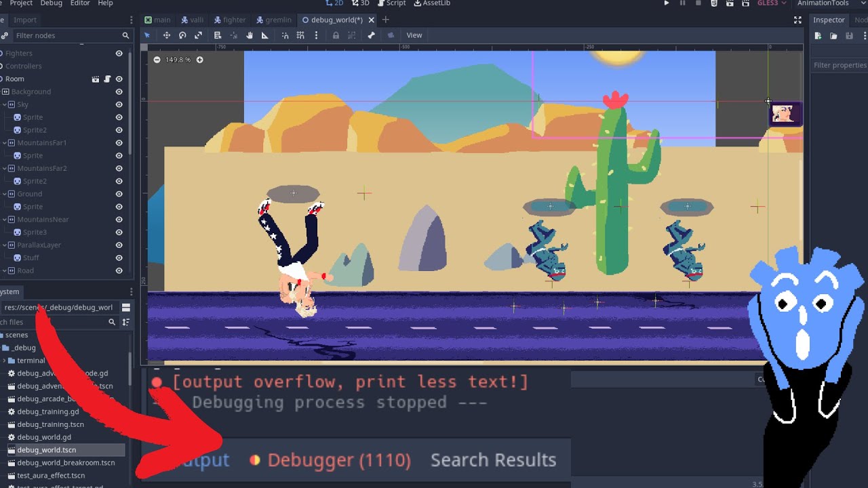Close the debug_world scene tab
Screen dimensions: 868x488
(x=370, y=20)
